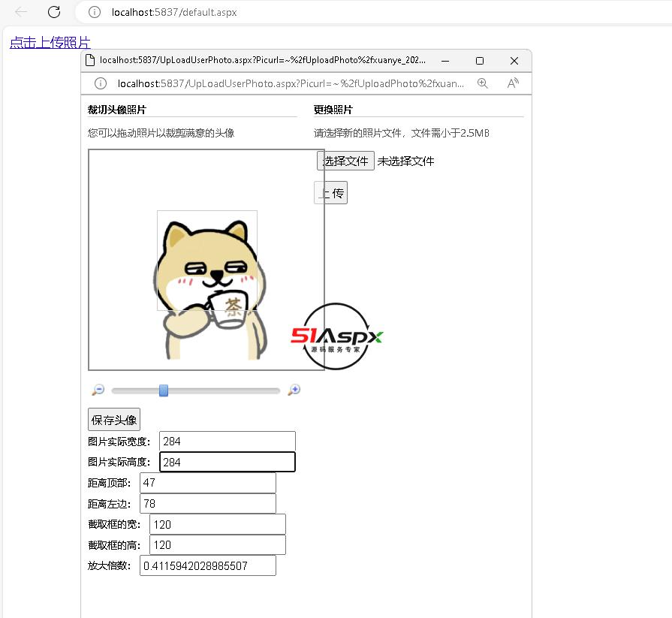
Task: Click the 更换照片 heading
Action: [x=333, y=110]
